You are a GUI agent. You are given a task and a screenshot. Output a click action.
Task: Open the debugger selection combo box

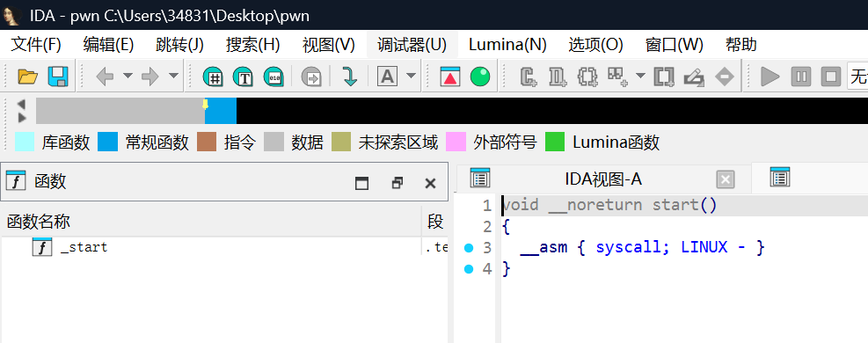[857, 77]
